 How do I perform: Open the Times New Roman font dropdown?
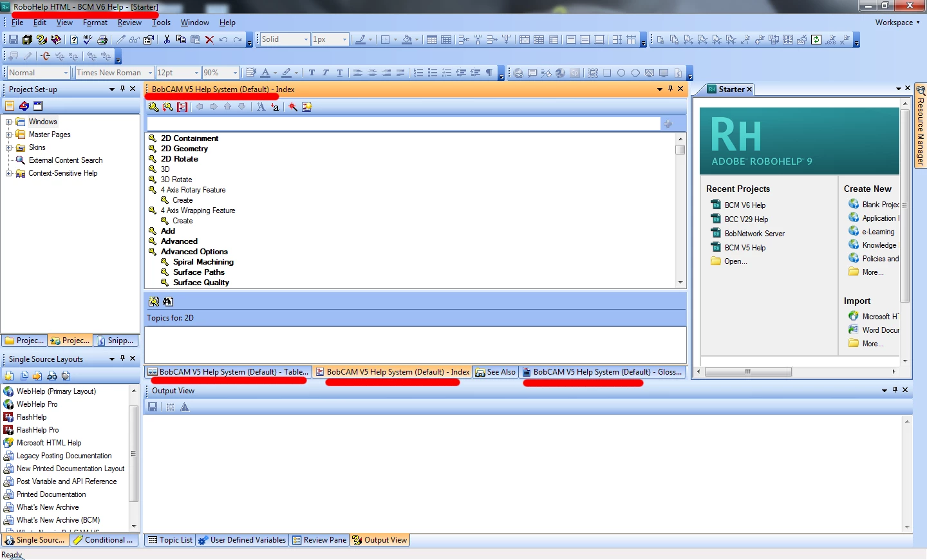tap(150, 73)
